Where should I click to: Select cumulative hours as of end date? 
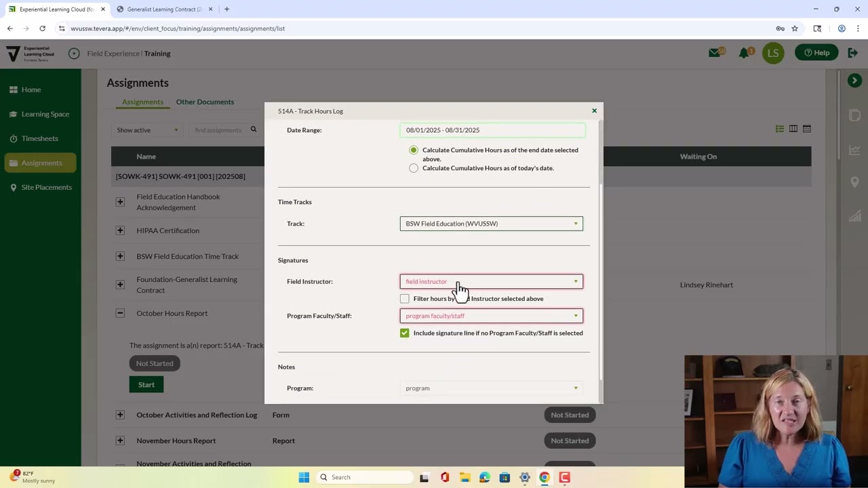pos(414,150)
